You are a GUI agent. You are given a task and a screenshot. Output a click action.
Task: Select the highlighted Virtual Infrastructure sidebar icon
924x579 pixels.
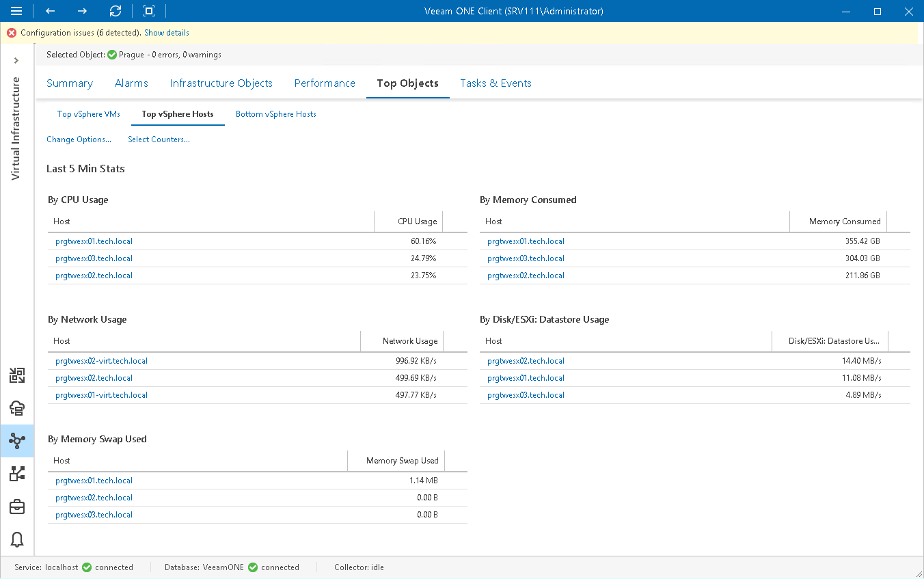[x=17, y=441]
